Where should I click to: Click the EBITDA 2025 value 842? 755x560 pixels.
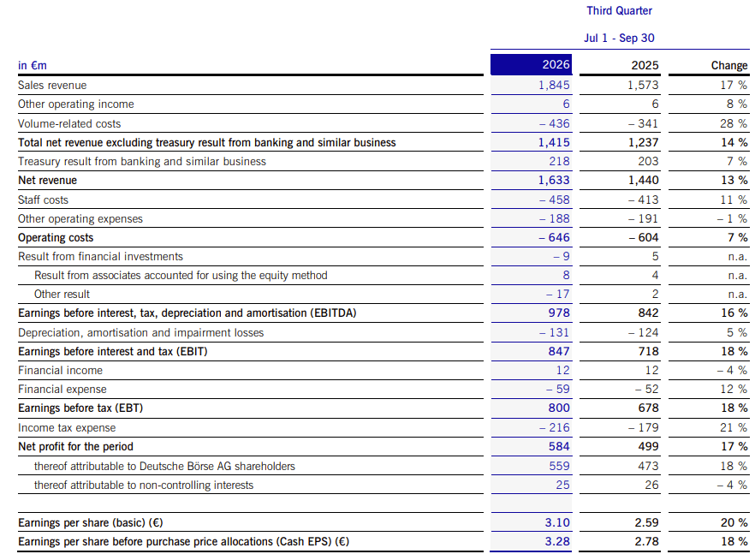[648, 313]
